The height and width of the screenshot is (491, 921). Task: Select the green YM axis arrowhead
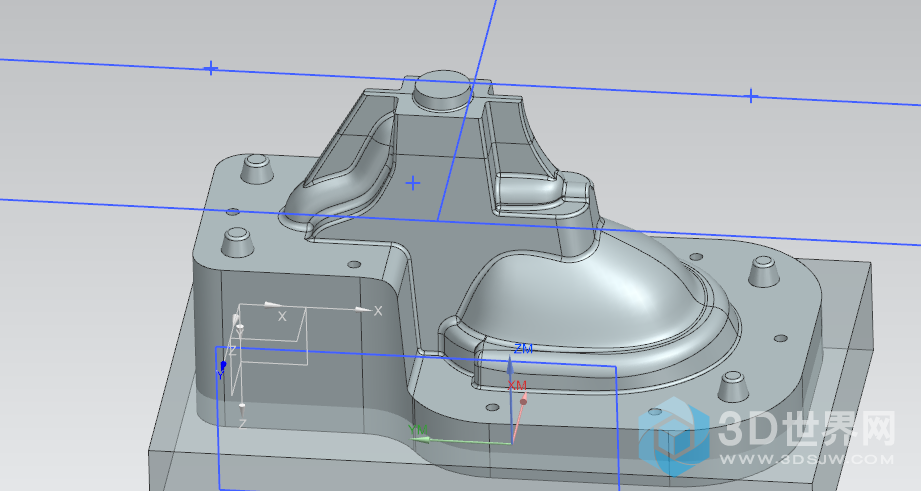(419, 439)
